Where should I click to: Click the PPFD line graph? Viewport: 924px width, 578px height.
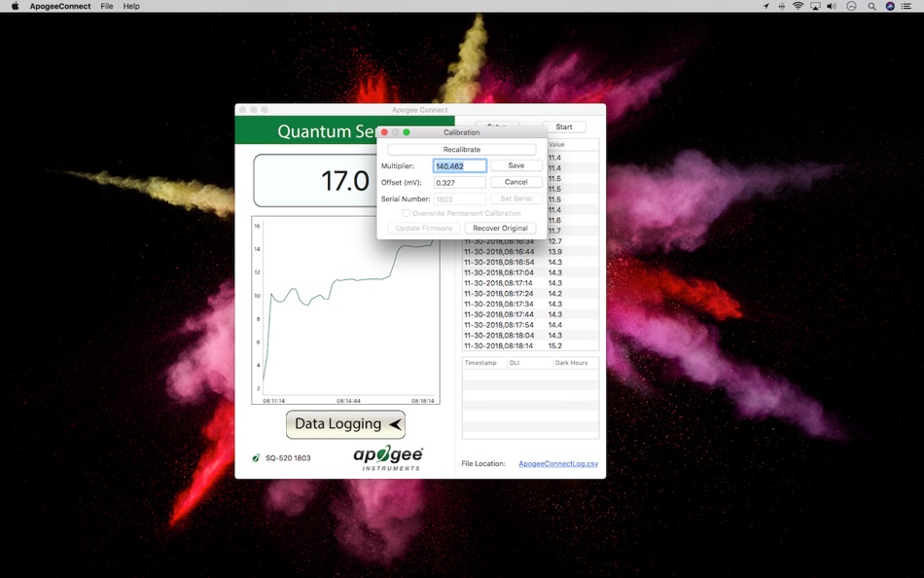click(x=346, y=310)
